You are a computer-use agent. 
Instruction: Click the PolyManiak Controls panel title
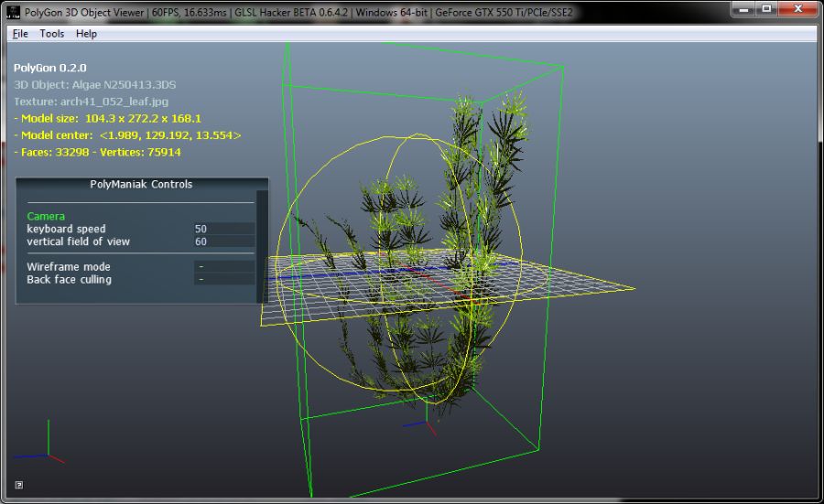(141, 184)
